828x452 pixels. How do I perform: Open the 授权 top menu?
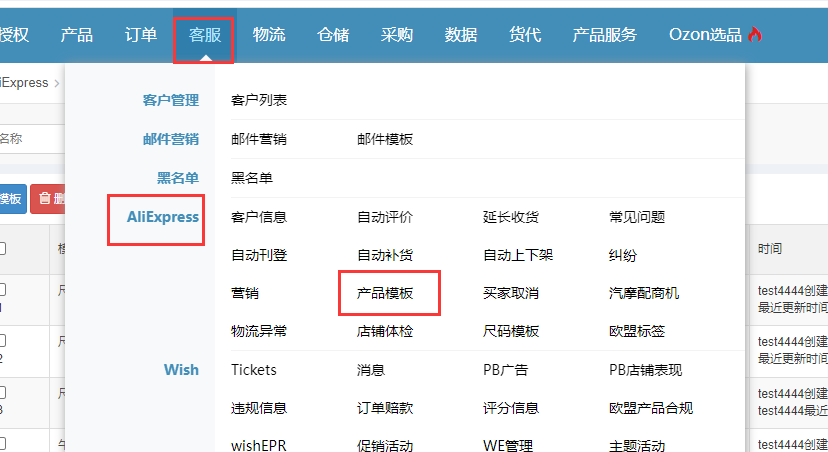coord(14,35)
